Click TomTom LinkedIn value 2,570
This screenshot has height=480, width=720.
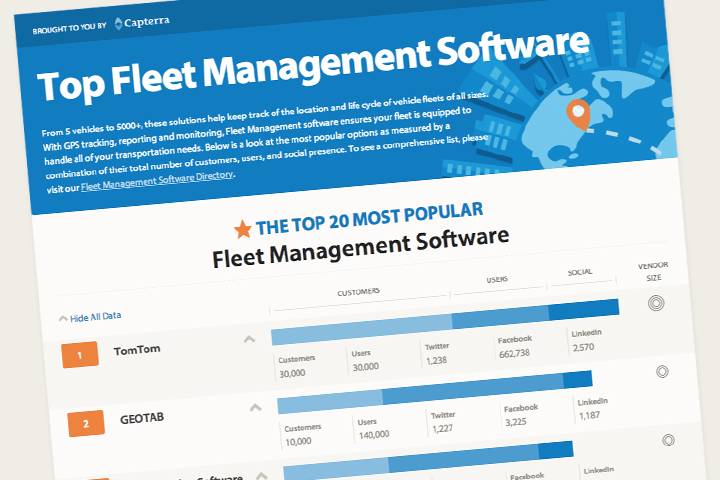coord(583,347)
